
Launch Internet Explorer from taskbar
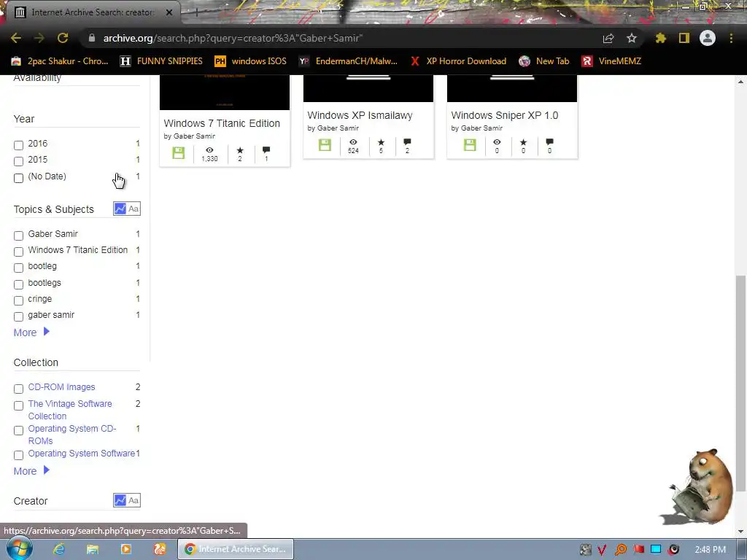click(x=59, y=549)
